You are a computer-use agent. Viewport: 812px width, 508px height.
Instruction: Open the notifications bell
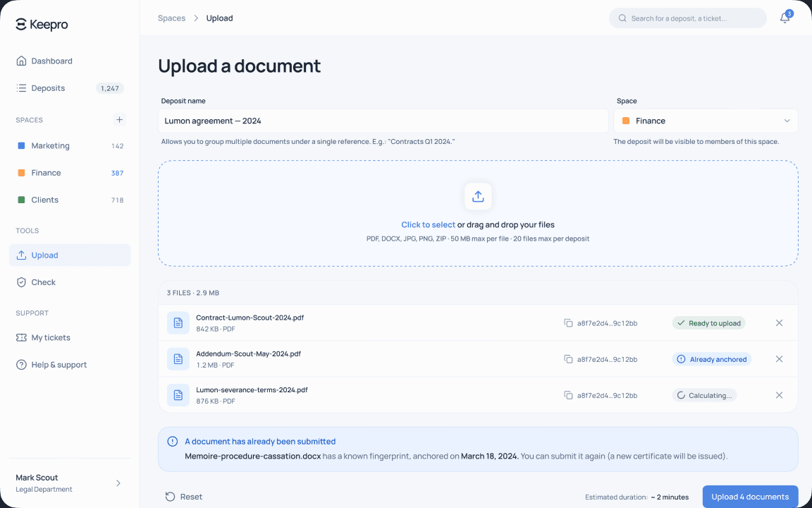[785, 18]
